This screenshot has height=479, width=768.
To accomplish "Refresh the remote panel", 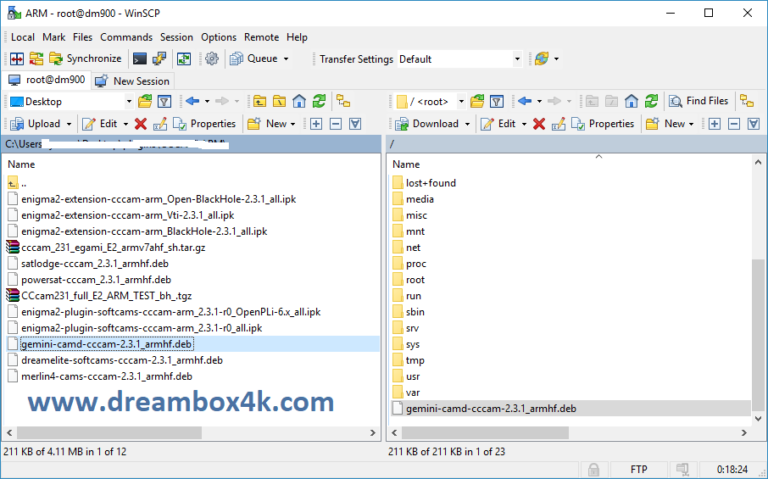I will [x=651, y=101].
